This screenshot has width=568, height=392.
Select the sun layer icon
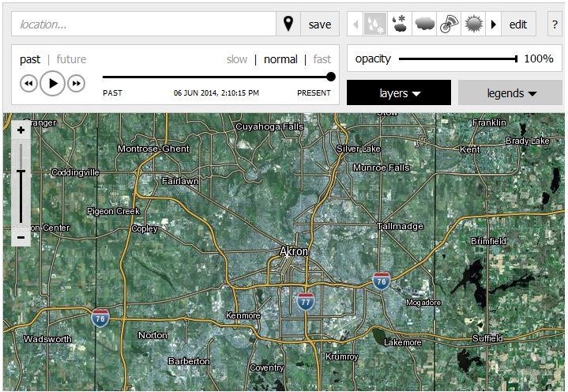pos(474,24)
